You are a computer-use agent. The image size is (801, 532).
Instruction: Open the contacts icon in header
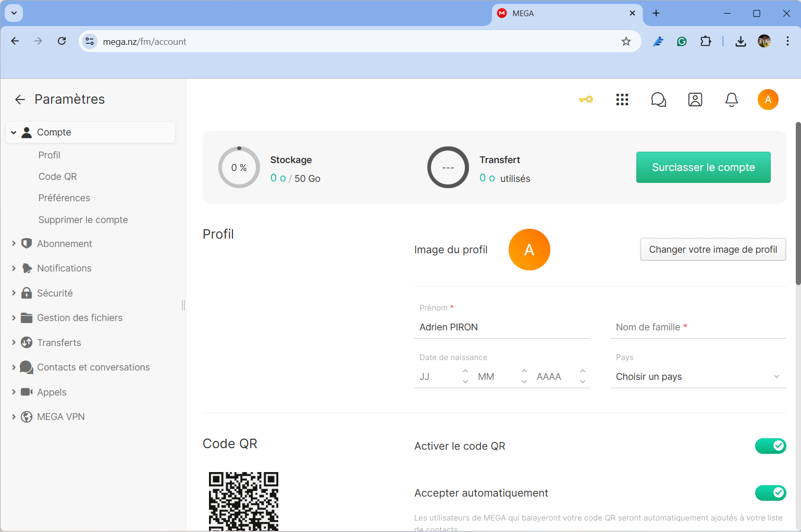[x=695, y=100]
